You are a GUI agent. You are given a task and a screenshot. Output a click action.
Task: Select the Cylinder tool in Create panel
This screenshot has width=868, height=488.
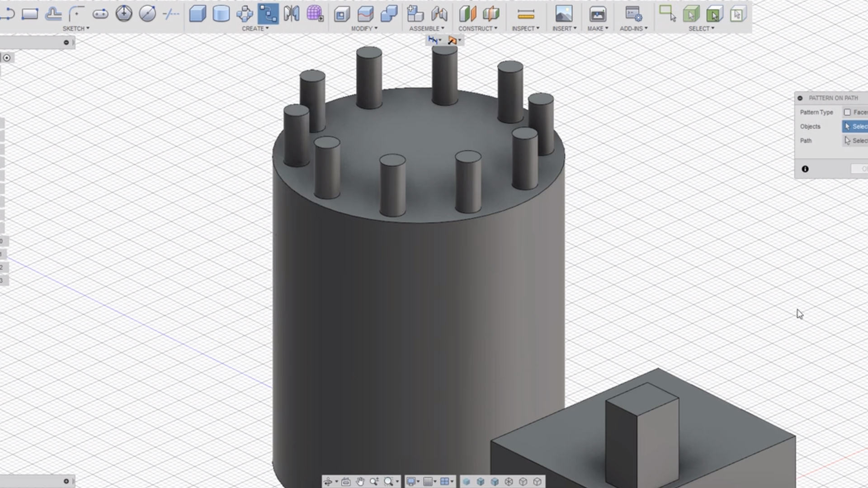coord(222,14)
